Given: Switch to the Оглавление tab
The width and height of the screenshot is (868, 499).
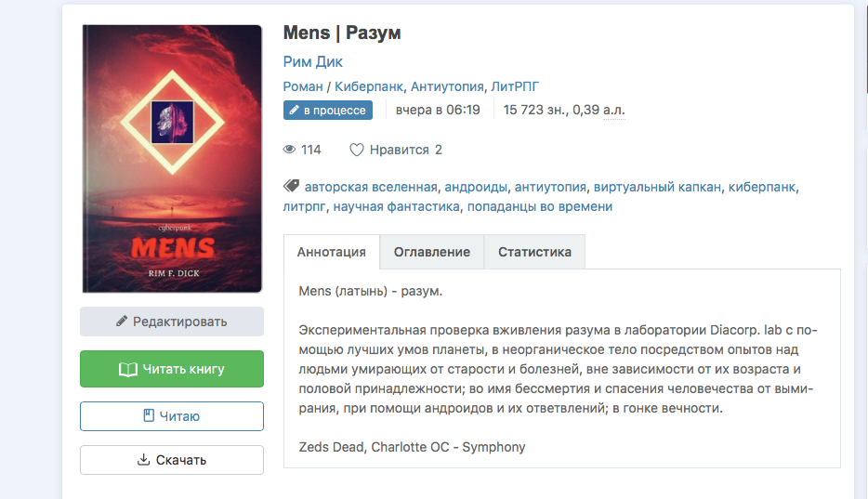Looking at the screenshot, I should coord(432,252).
